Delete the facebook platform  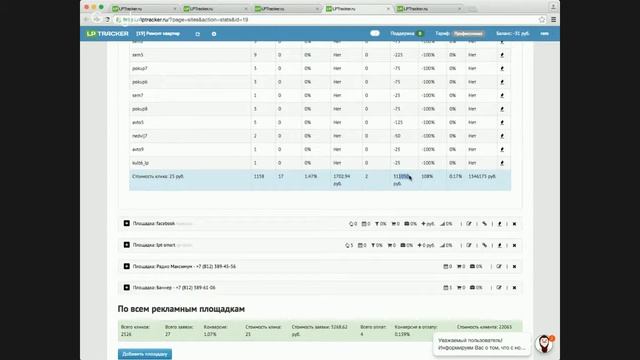coord(514,224)
